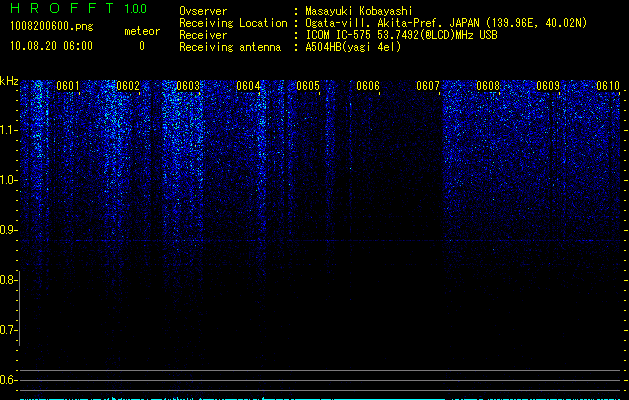Click the 0601 time marker
This screenshot has height=400, width=629.
click(x=68, y=86)
